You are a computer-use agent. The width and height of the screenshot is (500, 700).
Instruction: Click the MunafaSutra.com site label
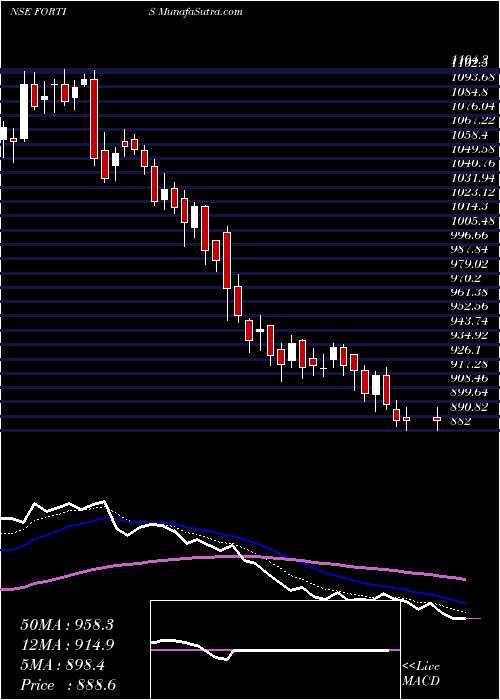(x=199, y=12)
